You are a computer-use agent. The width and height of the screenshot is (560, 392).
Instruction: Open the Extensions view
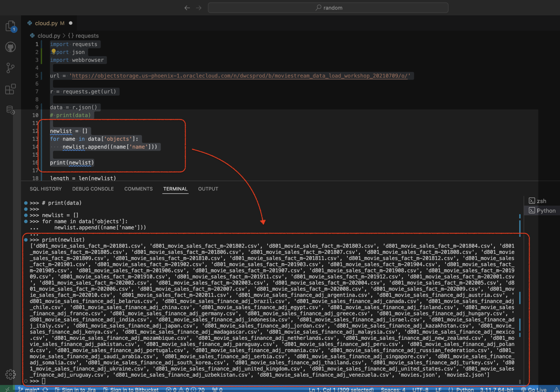click(10, 89)
